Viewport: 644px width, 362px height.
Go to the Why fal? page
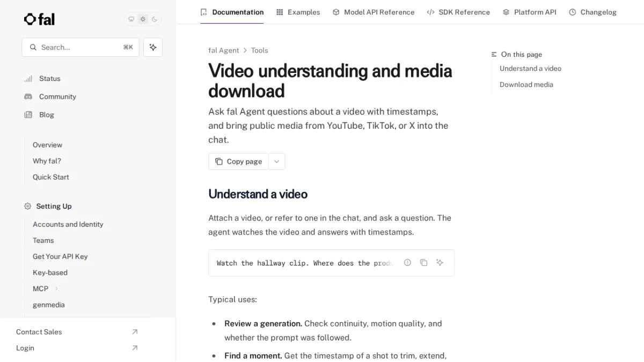47,161
